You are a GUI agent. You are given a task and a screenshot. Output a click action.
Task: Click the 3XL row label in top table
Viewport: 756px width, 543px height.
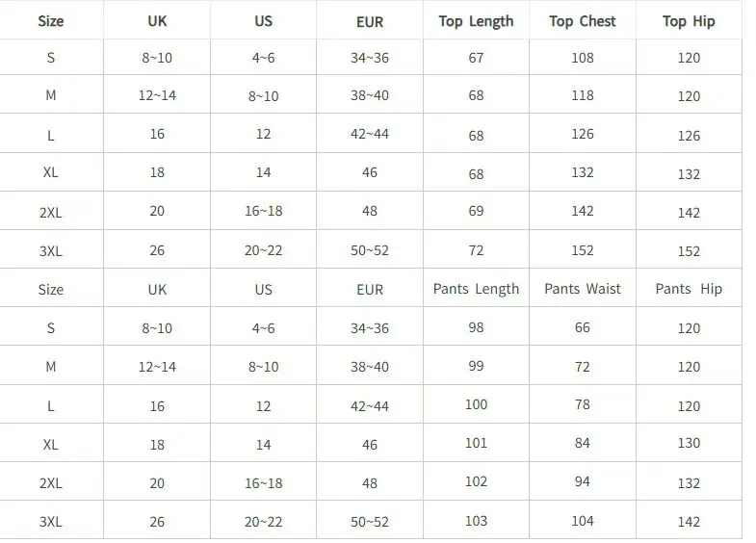point(51,251)
